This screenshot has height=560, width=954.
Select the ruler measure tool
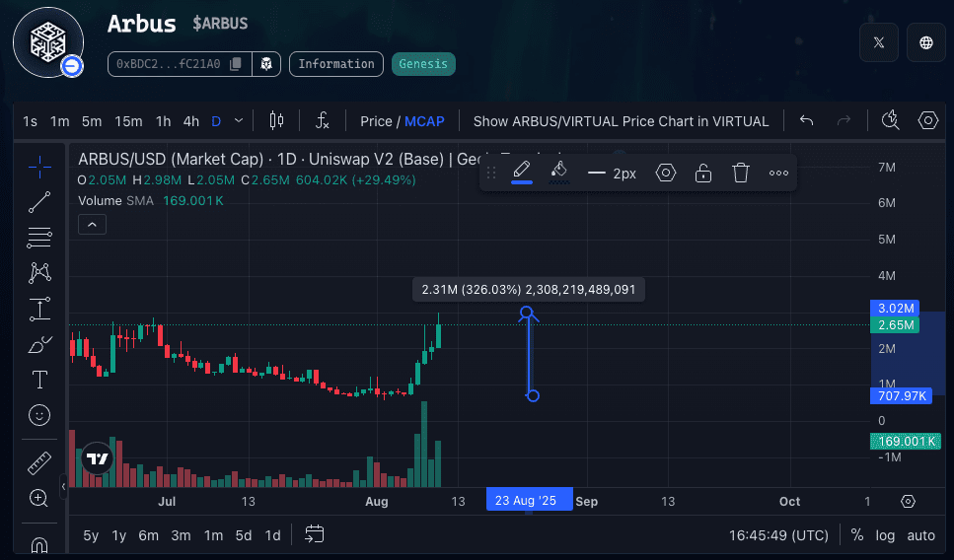pos(39,462)
